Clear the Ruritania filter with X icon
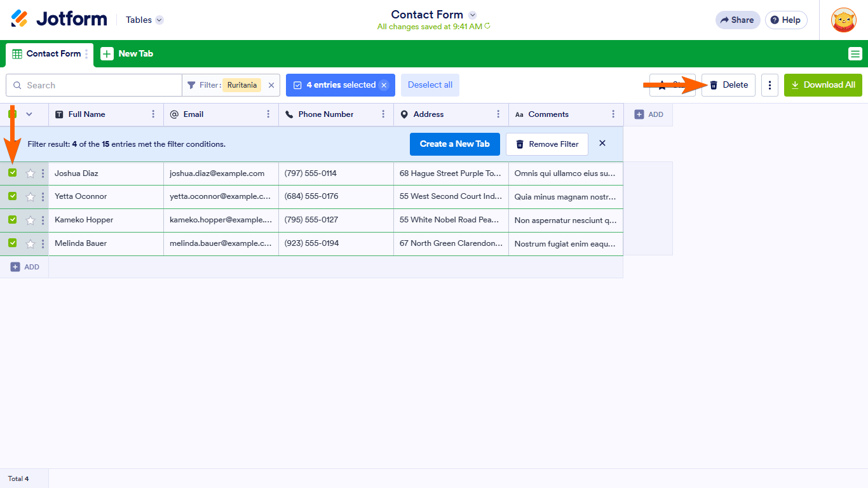 [271, 85]
